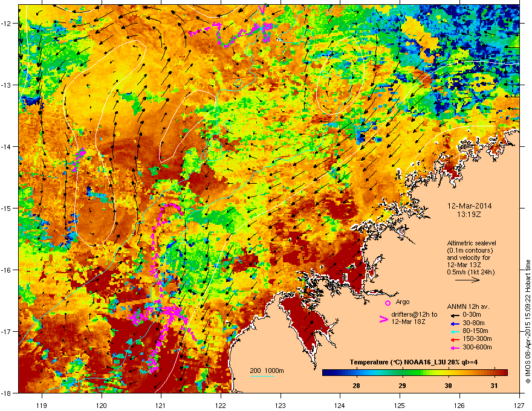Click the colorbar tick label 31
This screenshot has height=411, width=532.
(x=495, y=386)
